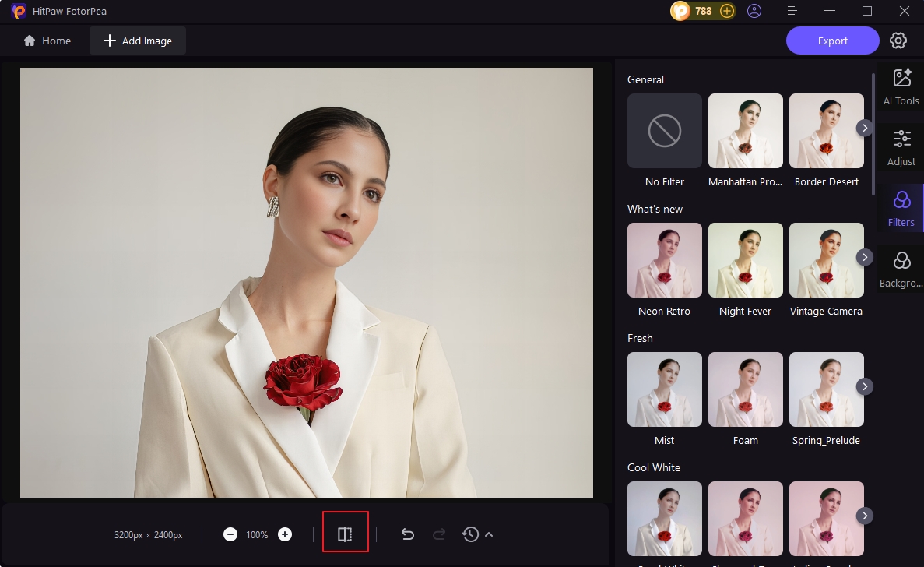Apply the Neon Retro filter thumbnail
Viewport: 924px width, 567px height.
coord(665,260)
